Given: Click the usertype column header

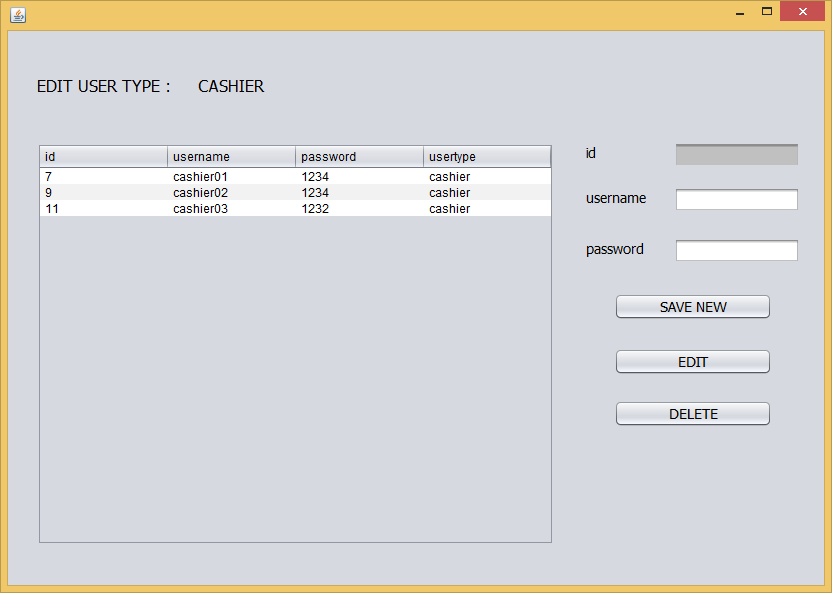Looking at the screenshot, I should point(486,157).
